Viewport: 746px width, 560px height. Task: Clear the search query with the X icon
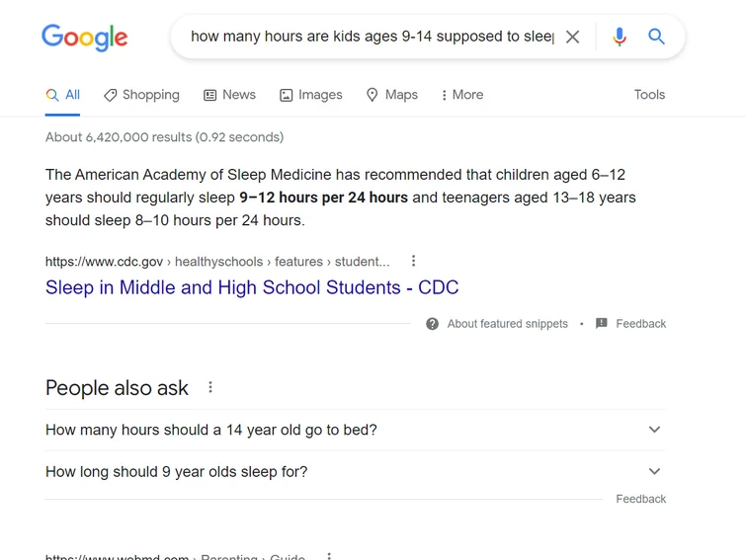[572, 38]
